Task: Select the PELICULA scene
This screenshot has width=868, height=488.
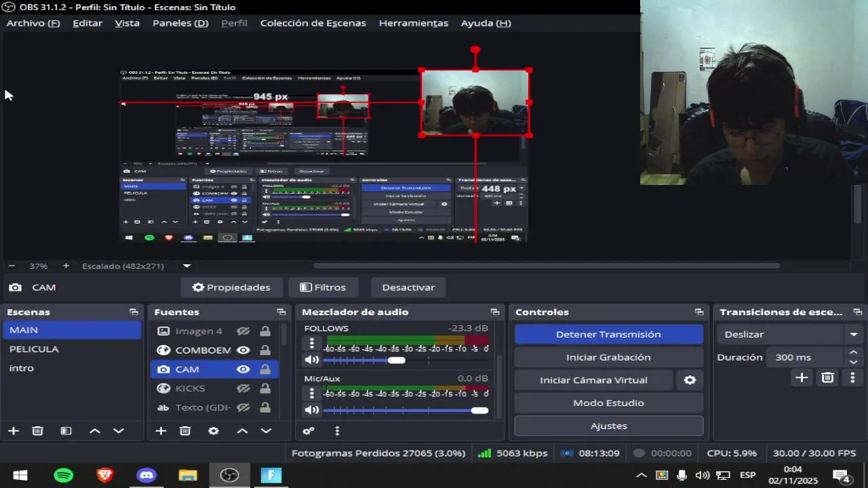Action: (72, 349)
